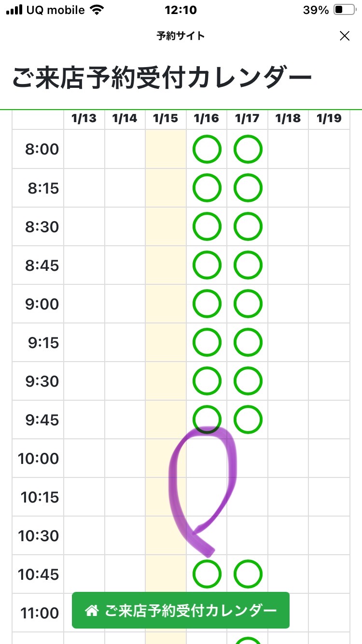Viewport: 362px width, 644px height.
Task: Select the 9:00 circle on 1/17
Action: pyautogui.click(x=248, y=304)
